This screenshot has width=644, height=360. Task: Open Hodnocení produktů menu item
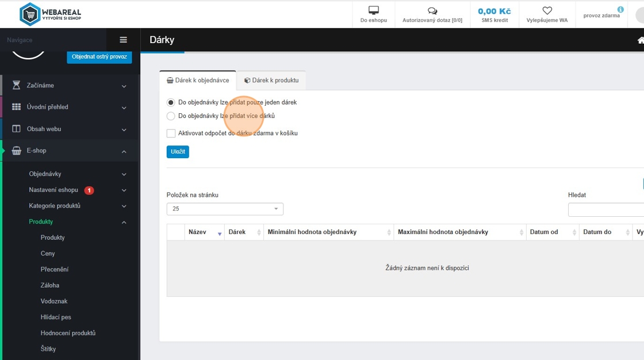68,334
